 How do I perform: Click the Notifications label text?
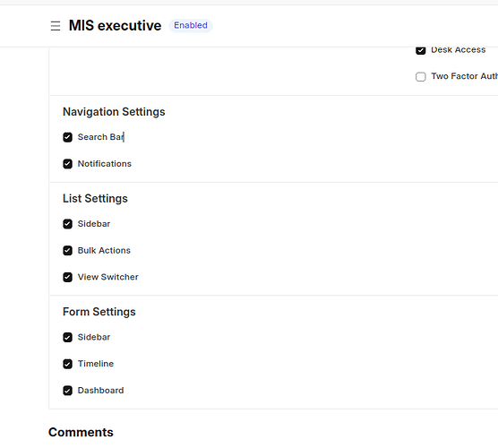(x=105, y=164)
